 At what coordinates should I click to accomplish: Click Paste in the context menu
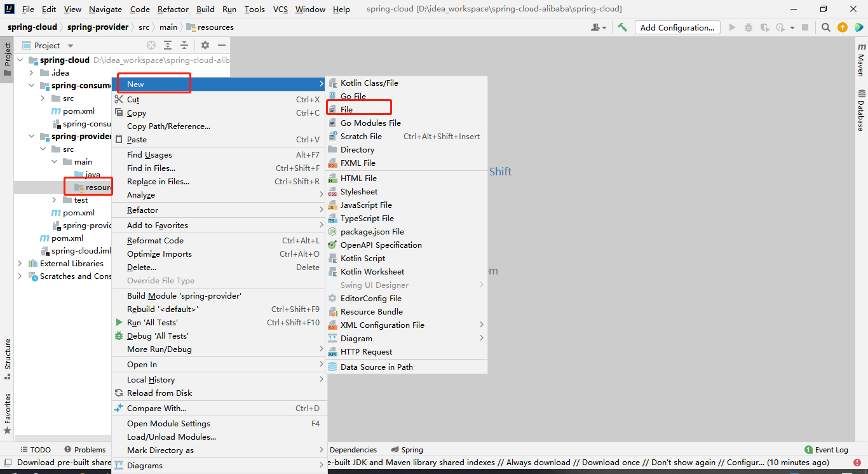[219, 140]
